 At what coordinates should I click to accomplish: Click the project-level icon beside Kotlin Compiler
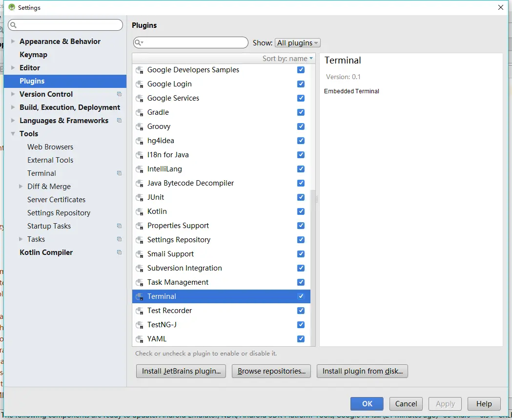119,252
